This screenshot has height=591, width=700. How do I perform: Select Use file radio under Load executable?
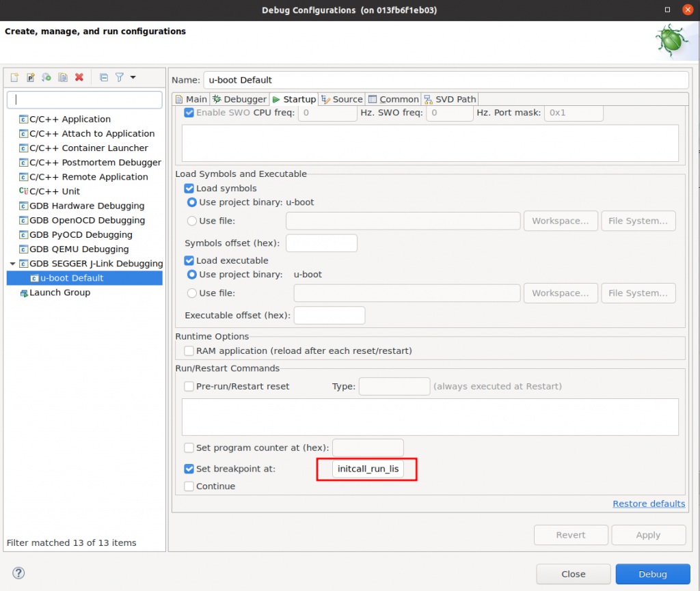(192, 293)
